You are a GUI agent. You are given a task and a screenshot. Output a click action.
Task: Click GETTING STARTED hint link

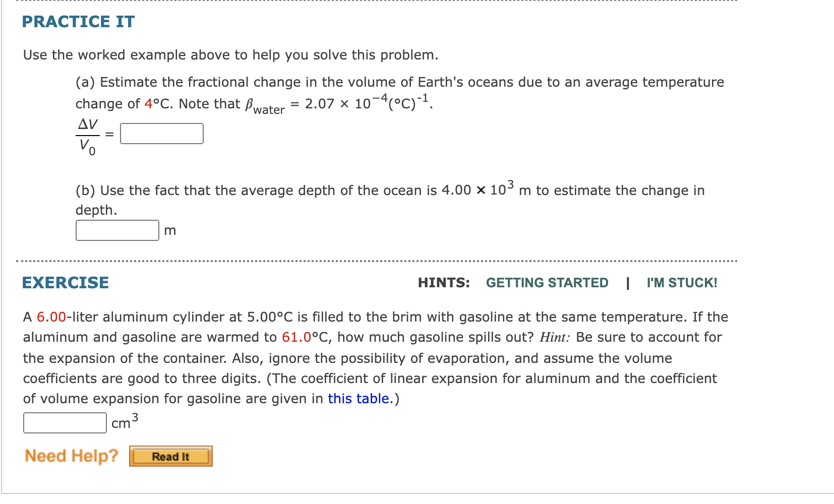coord(547,283)
